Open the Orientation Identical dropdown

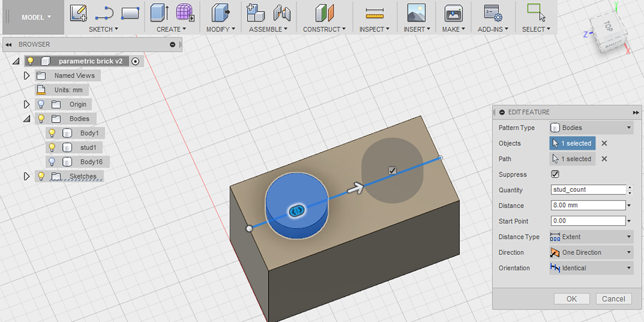coord(592,268)
